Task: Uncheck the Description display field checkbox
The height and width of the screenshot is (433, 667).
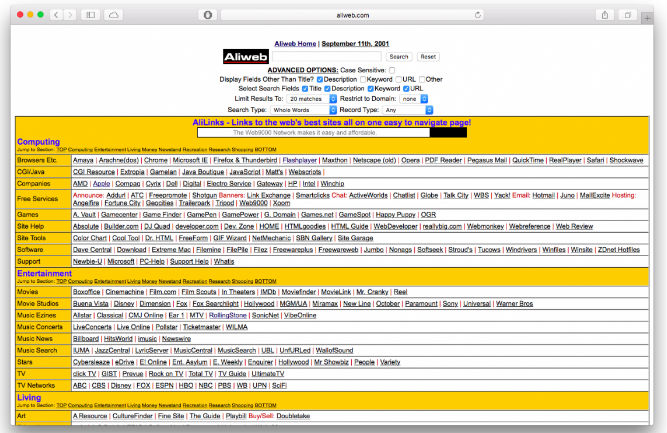Action: [320, 80]
